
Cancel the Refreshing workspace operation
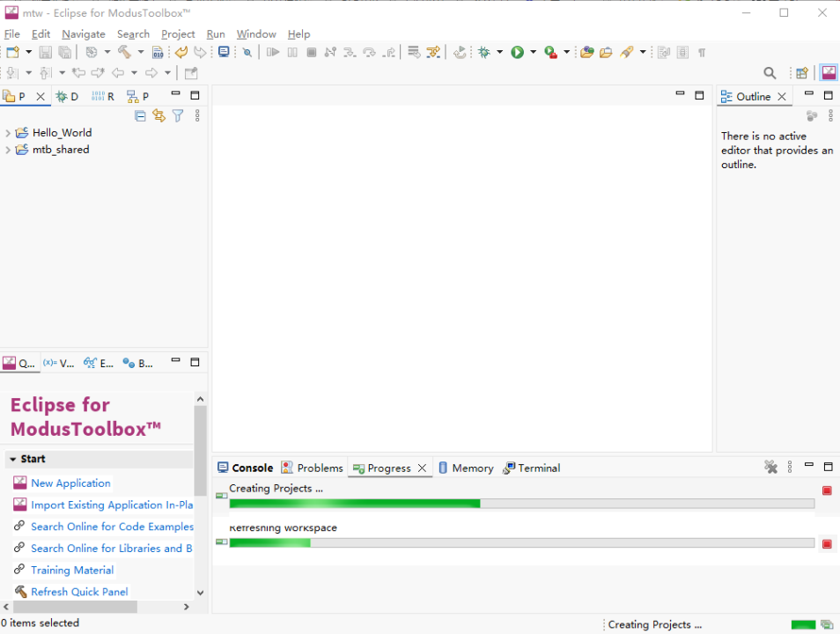(x=827, y=544)
